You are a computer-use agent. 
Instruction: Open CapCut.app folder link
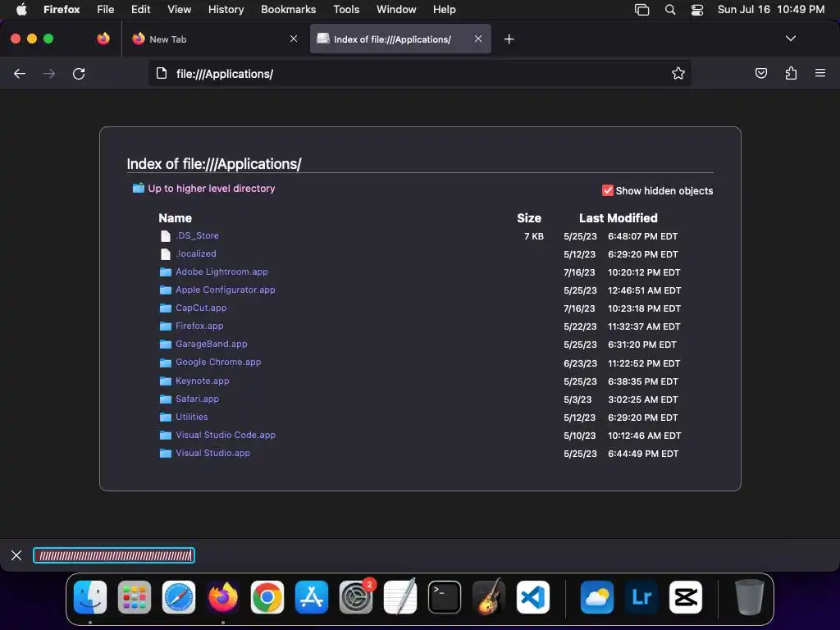click(201, 308)
